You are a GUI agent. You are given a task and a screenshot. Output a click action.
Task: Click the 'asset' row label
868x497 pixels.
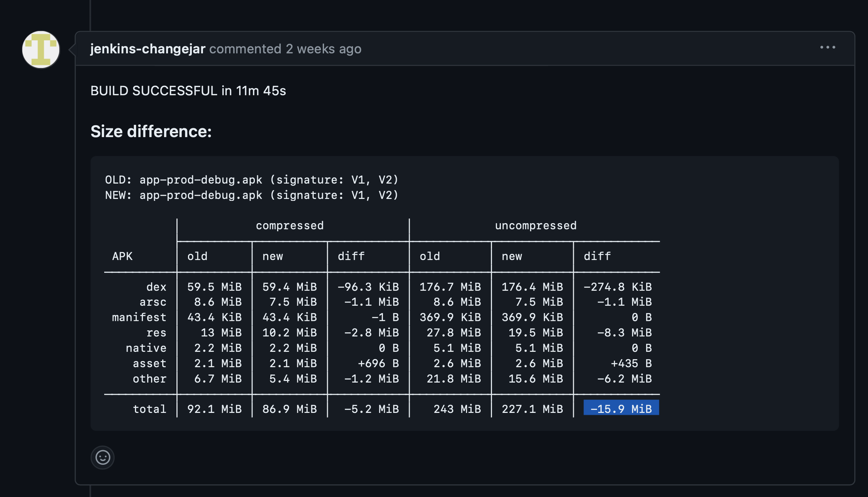point(150,363)
